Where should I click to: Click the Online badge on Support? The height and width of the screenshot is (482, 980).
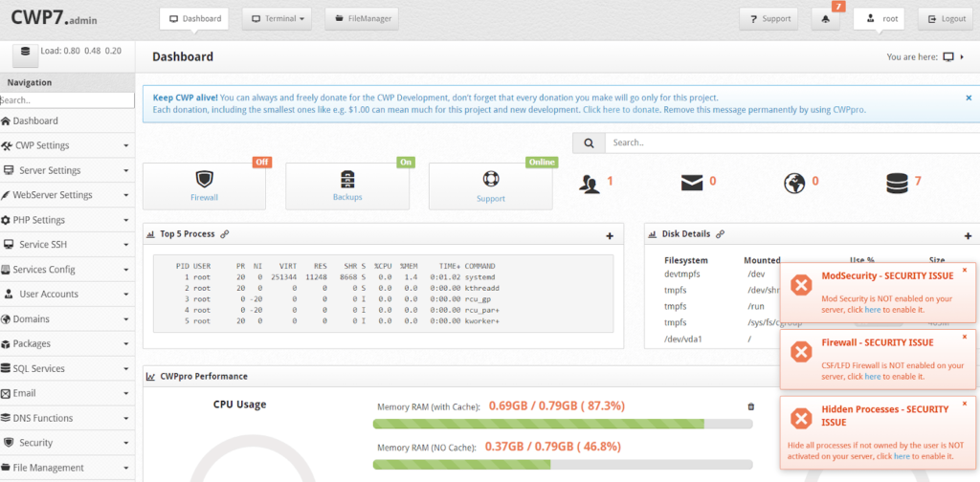pos(542,163)
